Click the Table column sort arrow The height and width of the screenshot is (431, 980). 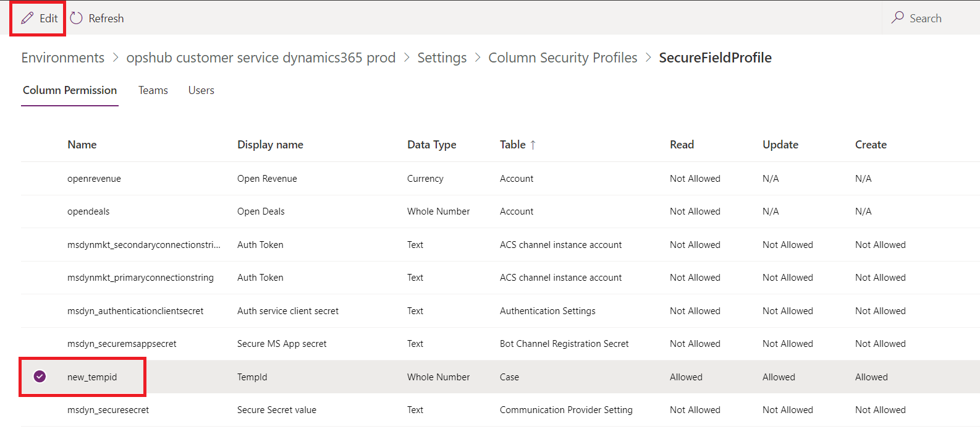[533, 145]
